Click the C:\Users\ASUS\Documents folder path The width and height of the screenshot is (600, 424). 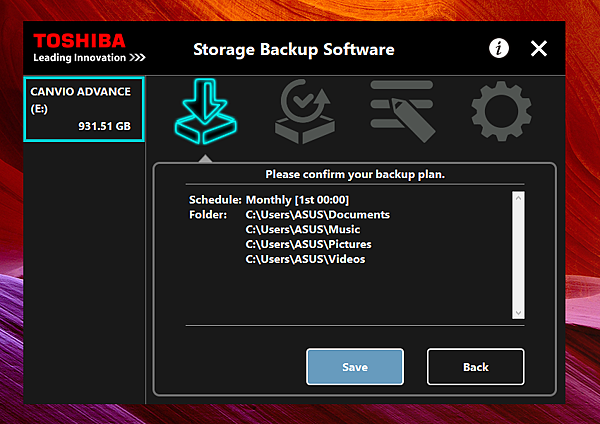[318, 215]
